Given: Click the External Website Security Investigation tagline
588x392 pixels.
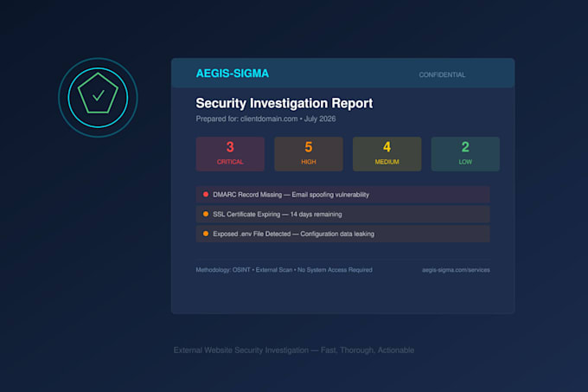Looking at the screenshot, I should [x=294, y=350].
